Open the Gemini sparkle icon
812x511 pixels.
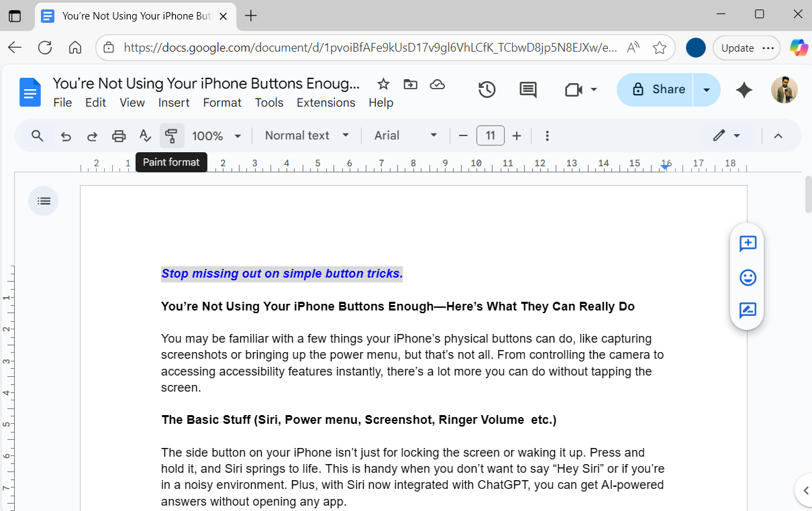744,90
